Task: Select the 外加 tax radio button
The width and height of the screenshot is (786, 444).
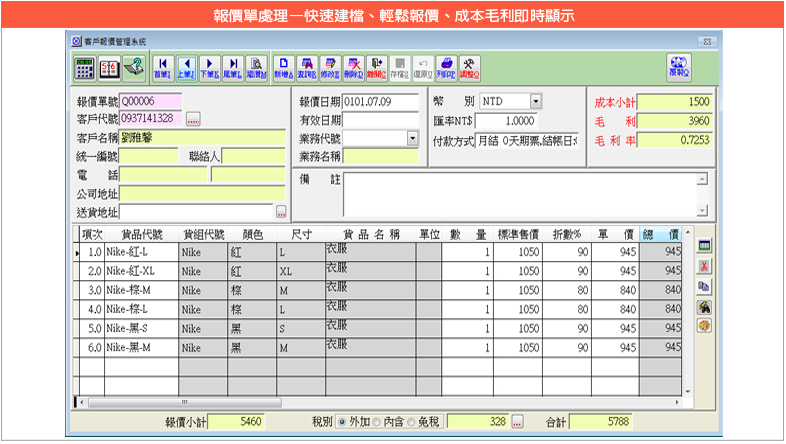Action: coord(343,422)
